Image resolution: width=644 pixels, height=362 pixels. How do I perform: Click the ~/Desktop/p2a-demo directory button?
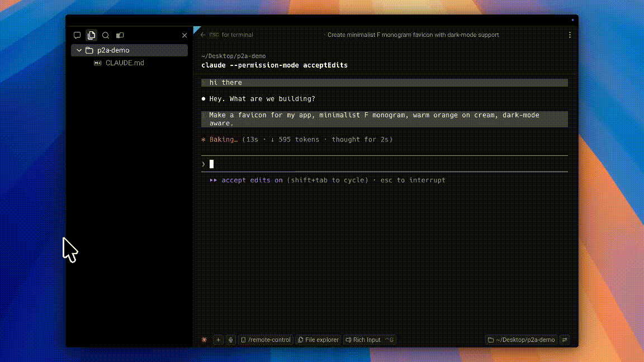tap(521, 340)
